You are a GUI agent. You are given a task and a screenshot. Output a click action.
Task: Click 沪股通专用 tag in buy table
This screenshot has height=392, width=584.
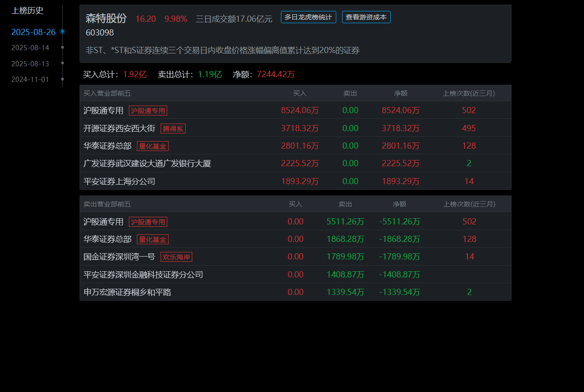point(148,110)
